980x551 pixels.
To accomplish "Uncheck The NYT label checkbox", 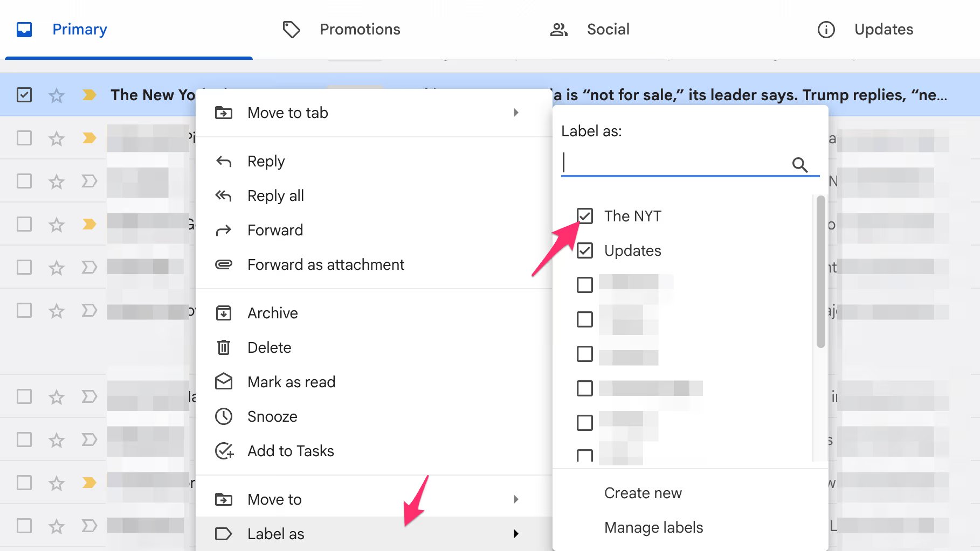I will pos(585,216).
